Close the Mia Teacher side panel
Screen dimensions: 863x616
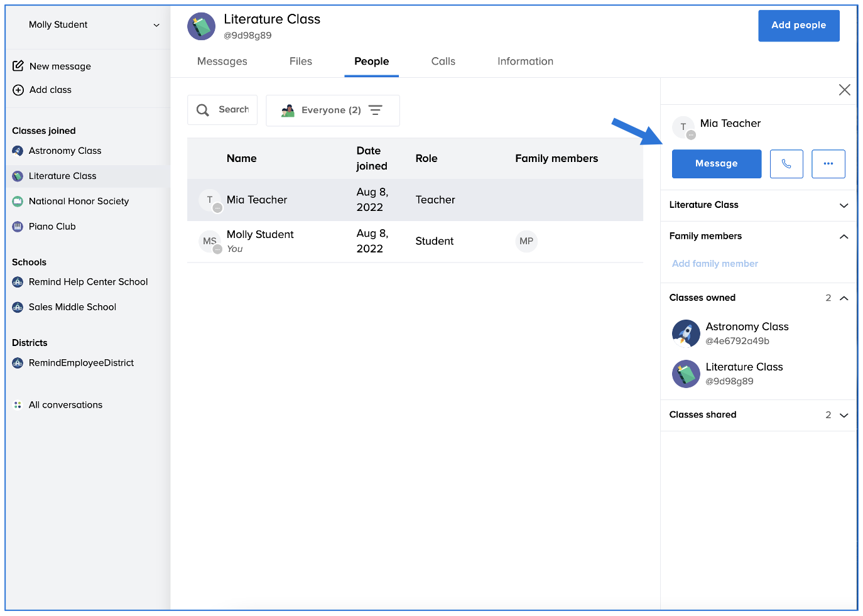click(845, 90)
